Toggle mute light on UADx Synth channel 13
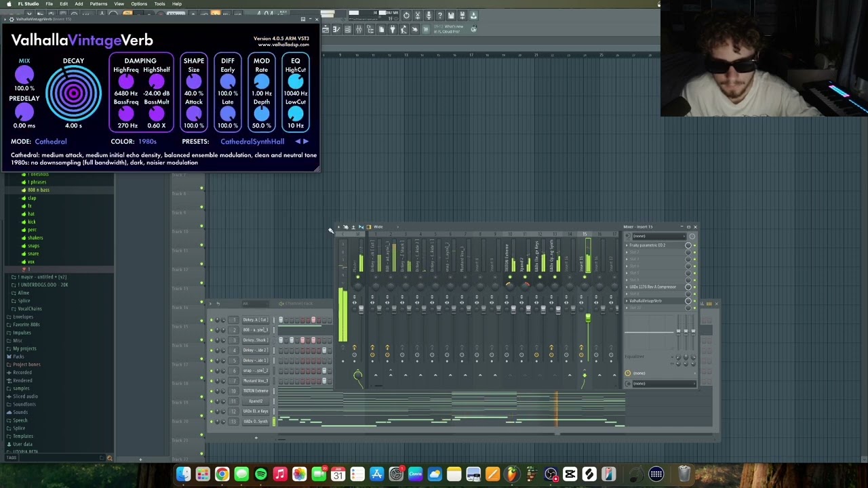Screen dimensions: 868x488 tap(211, 422)
